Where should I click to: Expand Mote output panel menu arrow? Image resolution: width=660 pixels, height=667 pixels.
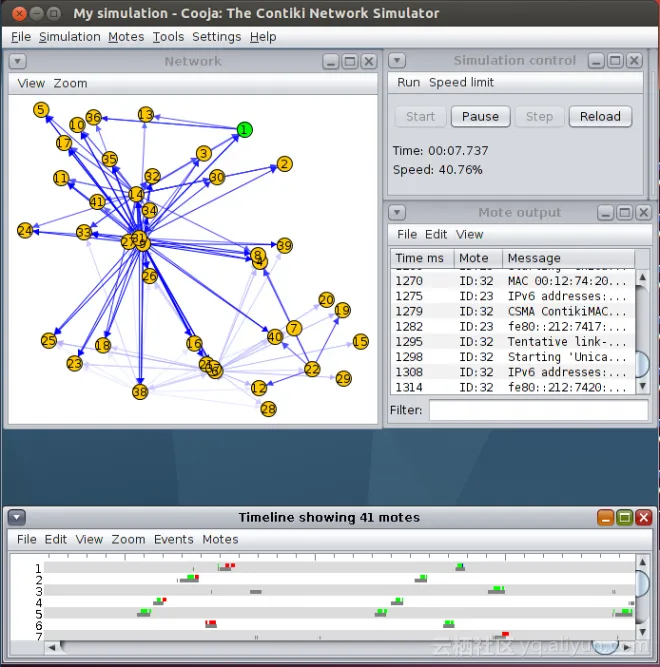pos(397,213)
